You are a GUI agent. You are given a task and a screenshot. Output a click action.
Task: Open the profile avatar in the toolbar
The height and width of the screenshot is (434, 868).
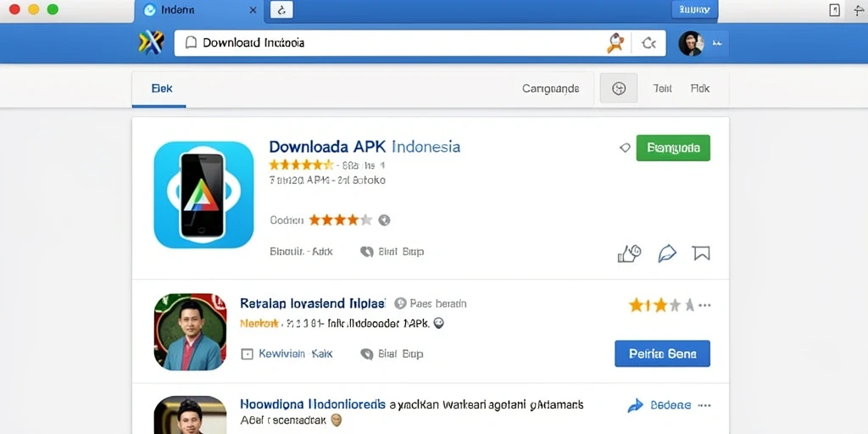click(x=691, y=43)
